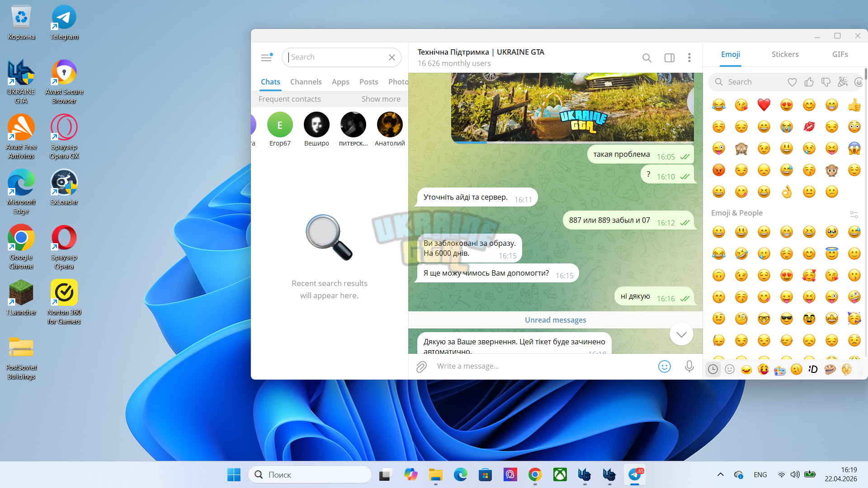Attach a file with the paperclip icon

pos(421,366)
